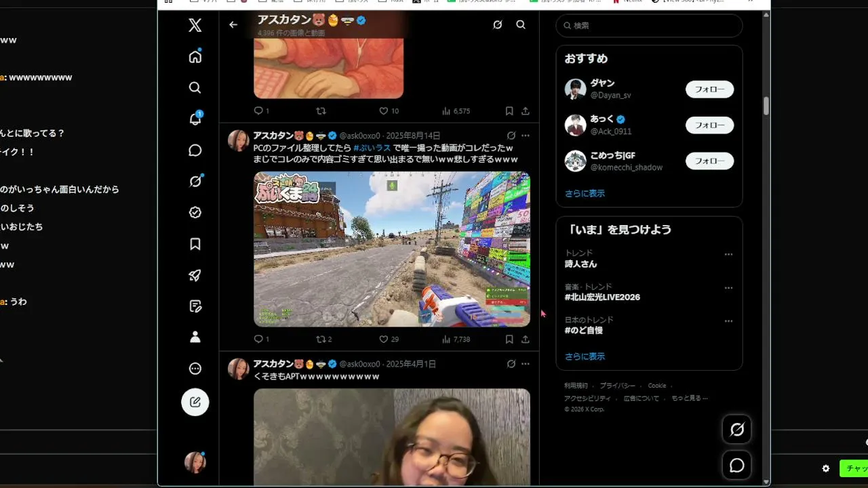Open settings gear in the background chat window
The height and width of the screenshot is (488, 868).
tap(826, 468)
